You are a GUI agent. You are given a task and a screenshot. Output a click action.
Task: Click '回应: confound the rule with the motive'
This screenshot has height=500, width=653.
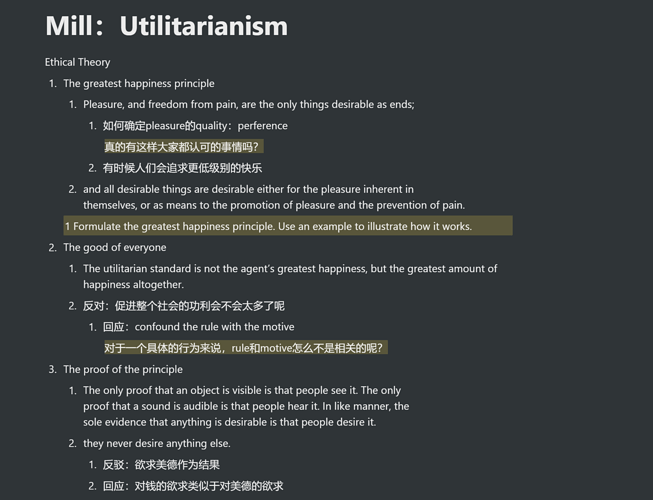(x=198, y=327)
